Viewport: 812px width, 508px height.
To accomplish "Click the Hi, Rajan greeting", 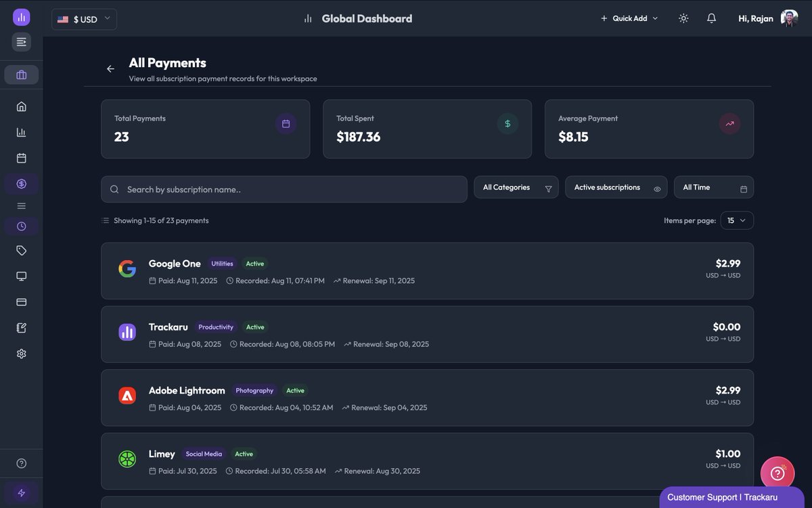I will 756,18.
